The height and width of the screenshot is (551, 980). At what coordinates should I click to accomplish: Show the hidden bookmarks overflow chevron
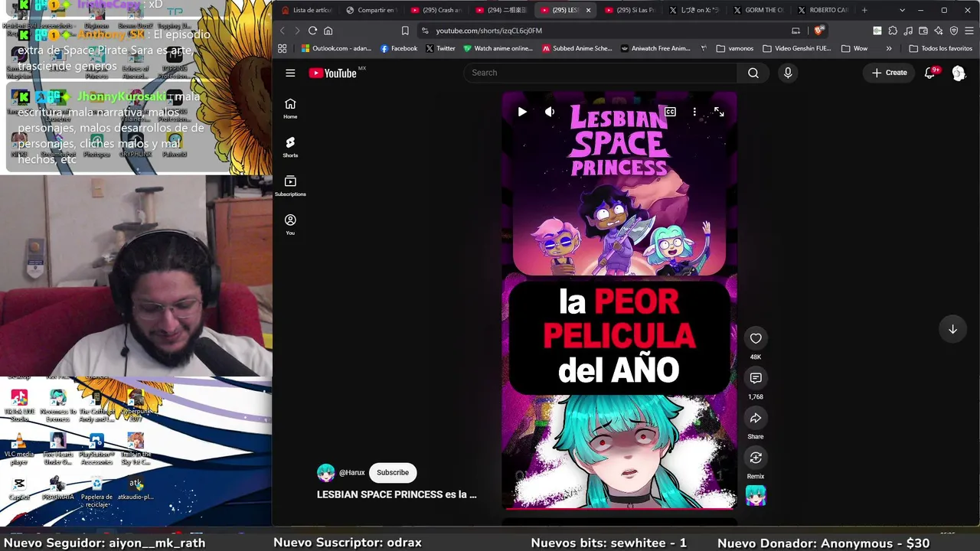click(889, 48)
